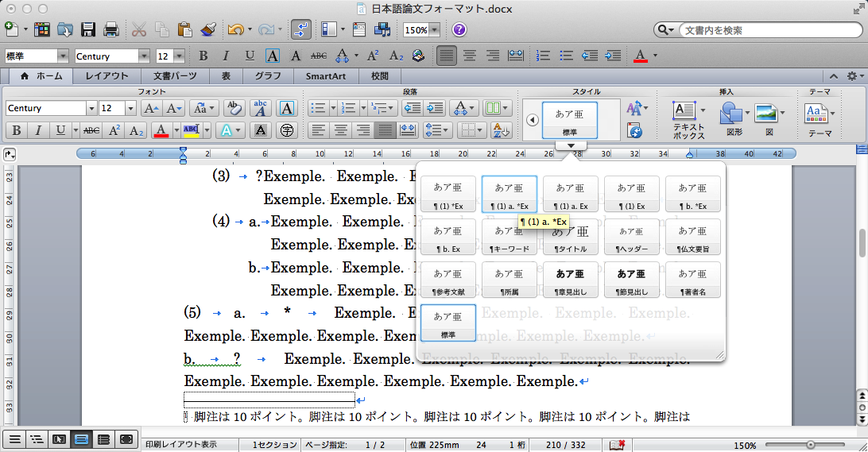Open the ribbon font size 12 dropdown
Screen dimensions: 868x452
tap(130, 108)
